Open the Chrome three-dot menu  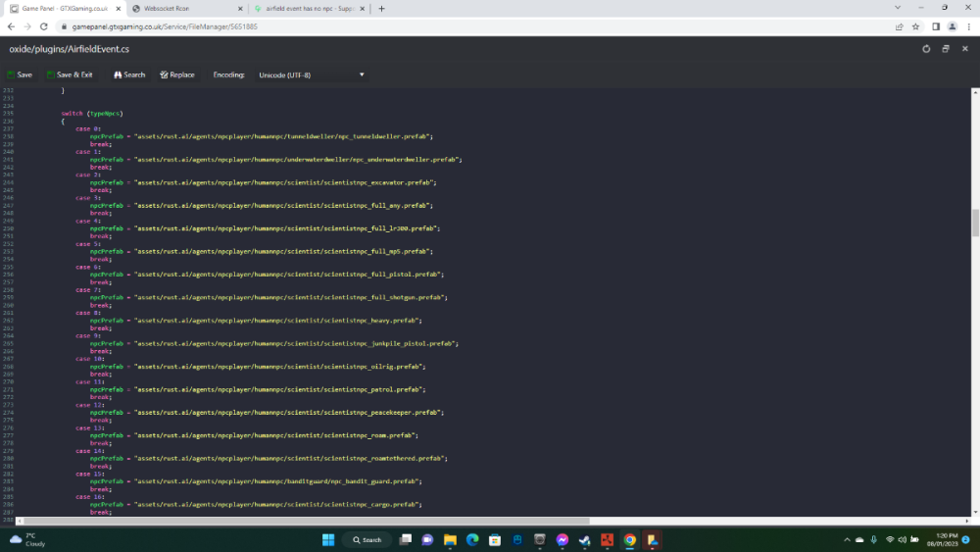(969, 26)
